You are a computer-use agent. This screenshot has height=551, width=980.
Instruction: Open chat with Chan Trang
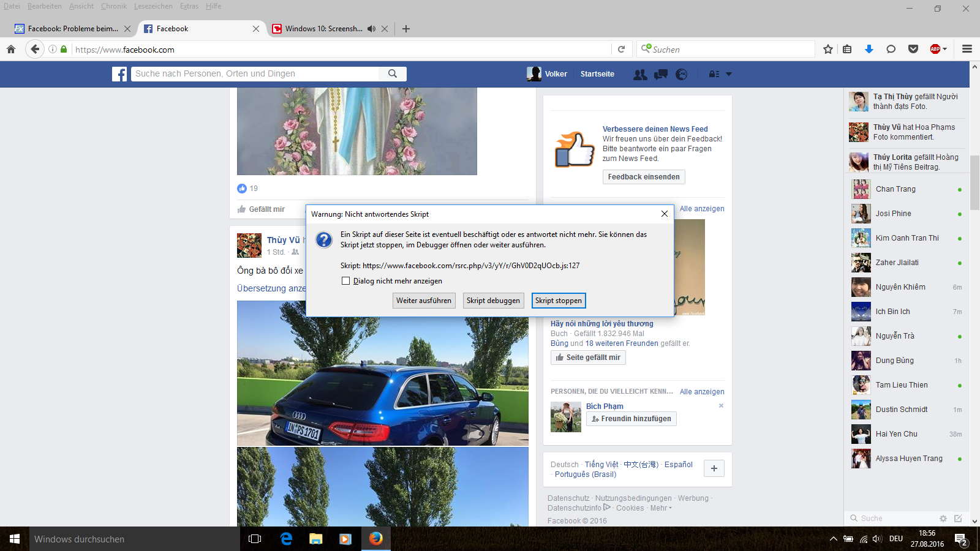pos(895,189)
